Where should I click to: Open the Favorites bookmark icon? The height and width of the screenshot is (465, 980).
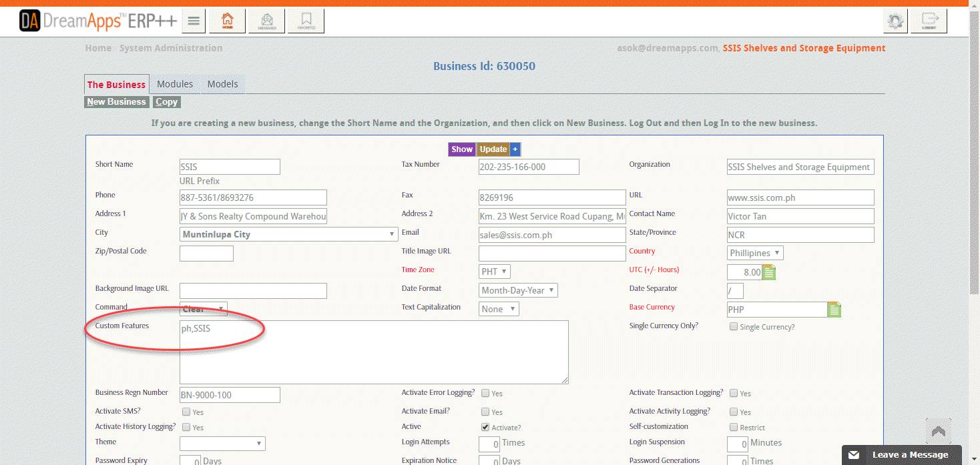[306, 21]
